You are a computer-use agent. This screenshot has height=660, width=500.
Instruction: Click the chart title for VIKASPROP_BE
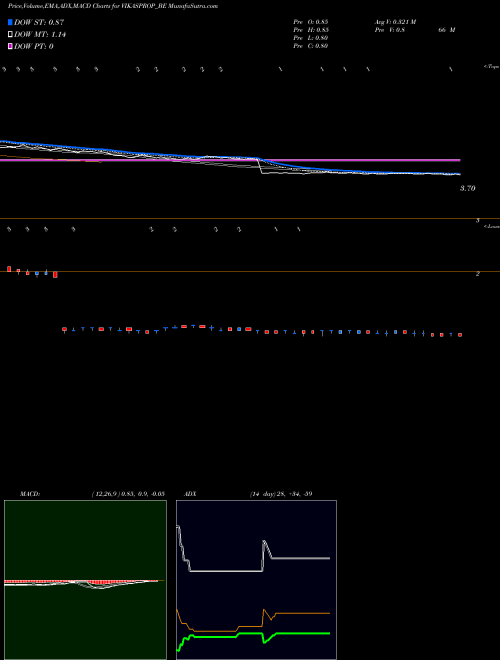pos(113,6)
